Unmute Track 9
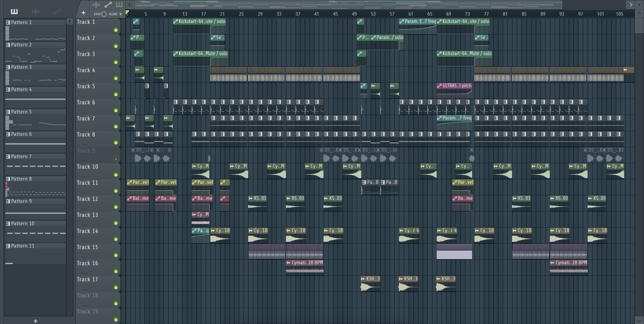The height and width of the screenshot is (324, 644). coord(116,159)
